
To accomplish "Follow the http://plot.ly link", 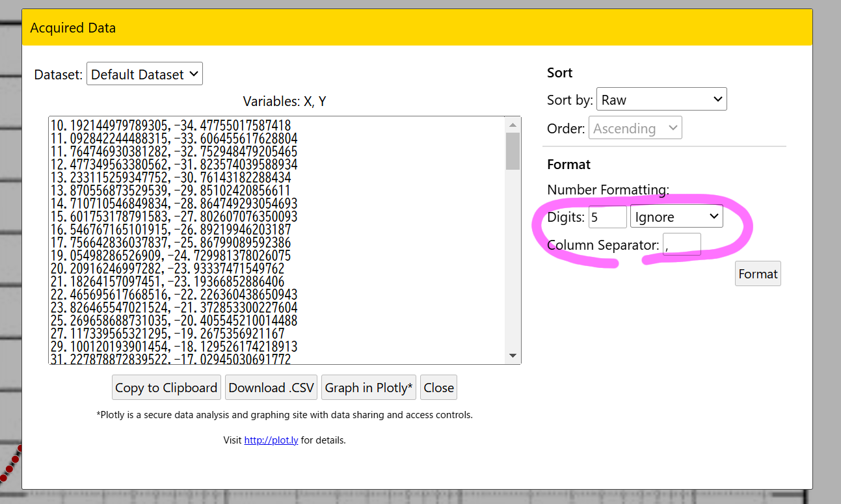I will tap(271, 440).
